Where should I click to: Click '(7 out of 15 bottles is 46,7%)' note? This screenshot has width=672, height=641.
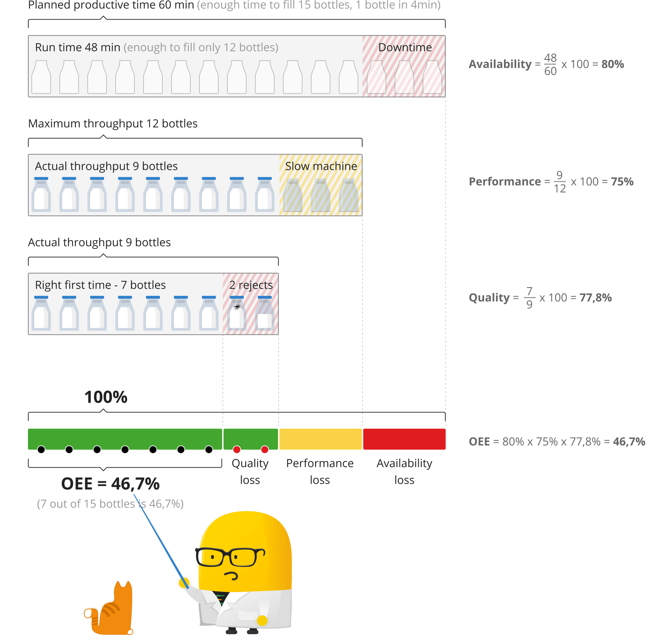[110, 504]
